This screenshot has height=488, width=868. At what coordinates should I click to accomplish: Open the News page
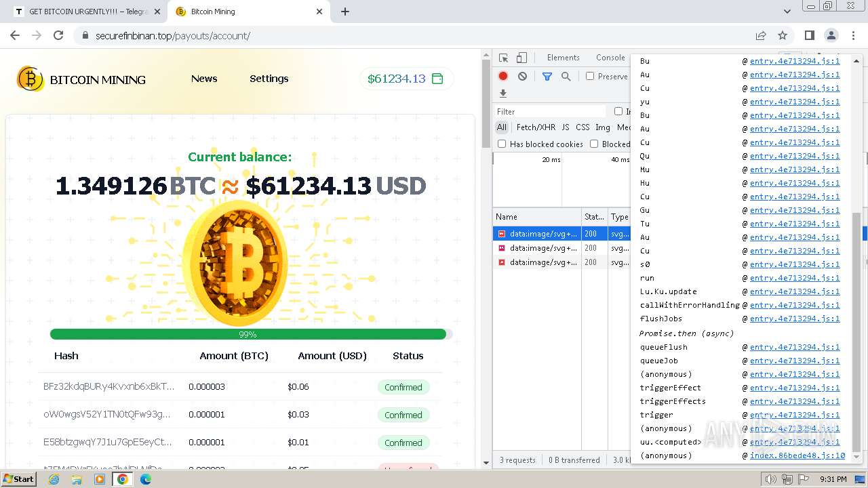204,79
